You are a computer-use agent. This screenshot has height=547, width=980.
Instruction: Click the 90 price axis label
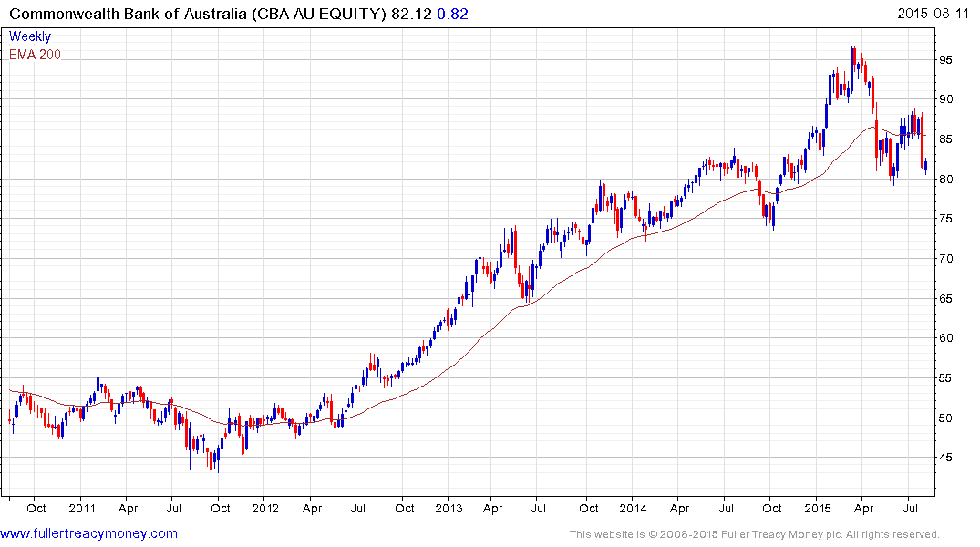tap(945, 99)
